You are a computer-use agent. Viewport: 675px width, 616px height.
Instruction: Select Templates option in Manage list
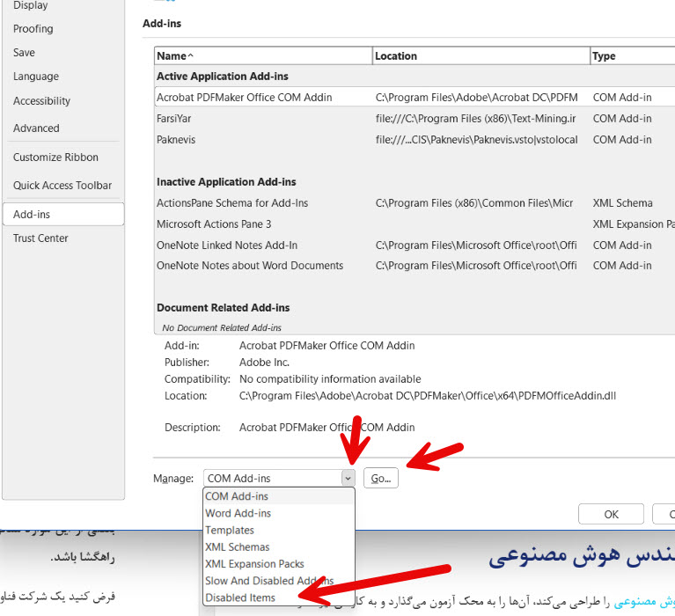coord(230,530)
